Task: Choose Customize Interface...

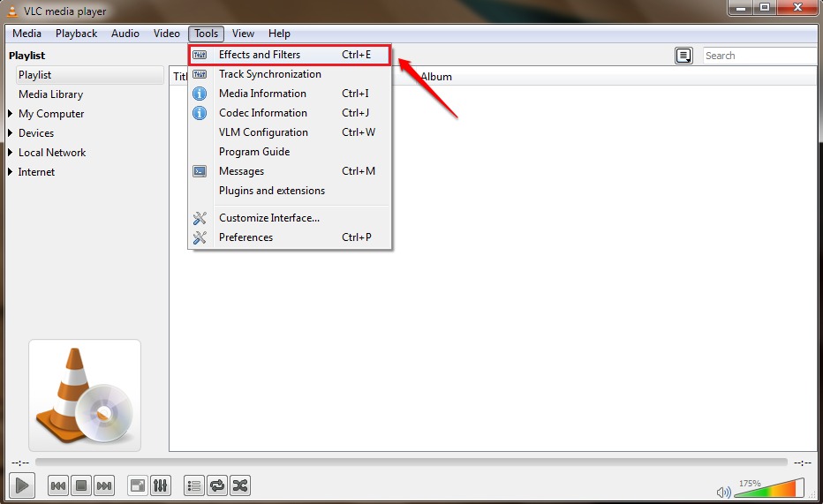Action: (x=290, y=218)
